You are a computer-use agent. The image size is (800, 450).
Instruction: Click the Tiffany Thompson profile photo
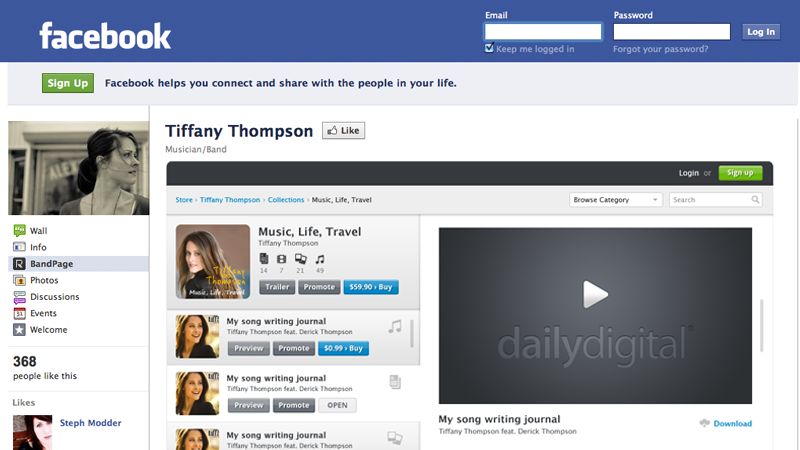point(79,168)
